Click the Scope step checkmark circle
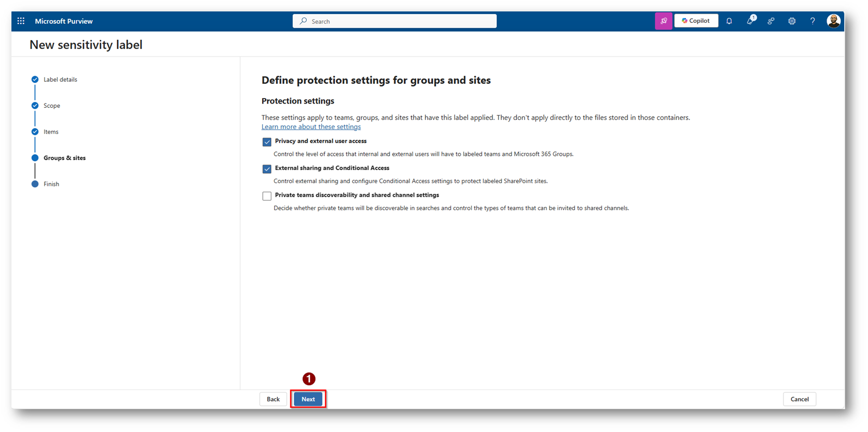Screen dimensions: 868x432 click(35, 106)
